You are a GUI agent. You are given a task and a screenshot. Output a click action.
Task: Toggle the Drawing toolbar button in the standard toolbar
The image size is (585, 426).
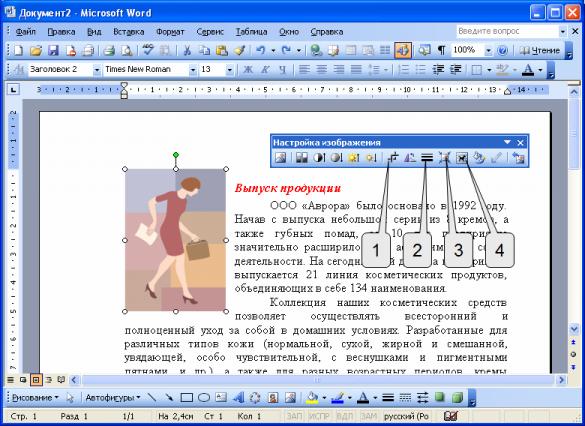403,50
